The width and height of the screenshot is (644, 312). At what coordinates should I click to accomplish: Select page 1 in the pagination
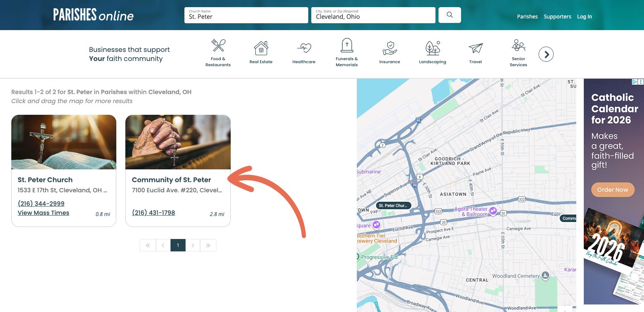tap(178, 245)
